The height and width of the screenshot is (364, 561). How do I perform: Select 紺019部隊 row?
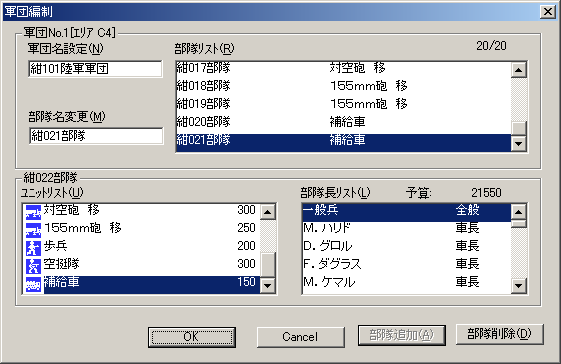pyautogui.click(x=343, y=104)
